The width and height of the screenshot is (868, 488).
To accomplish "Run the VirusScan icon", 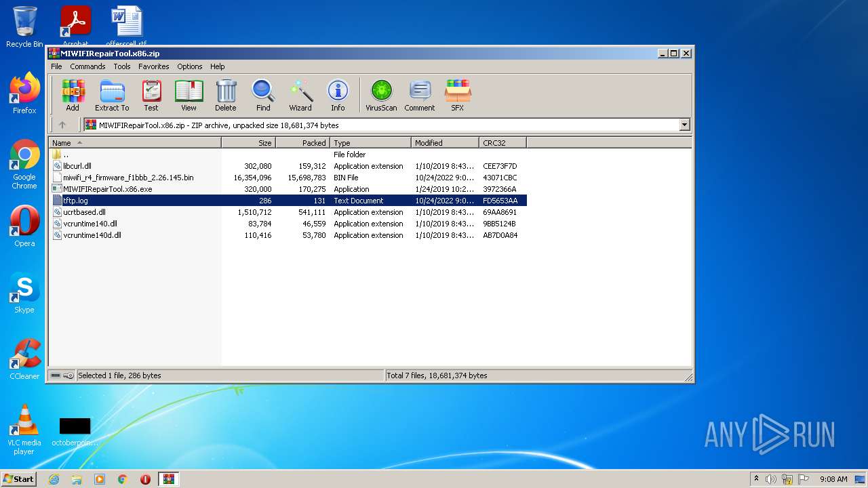I will [381, 95].
